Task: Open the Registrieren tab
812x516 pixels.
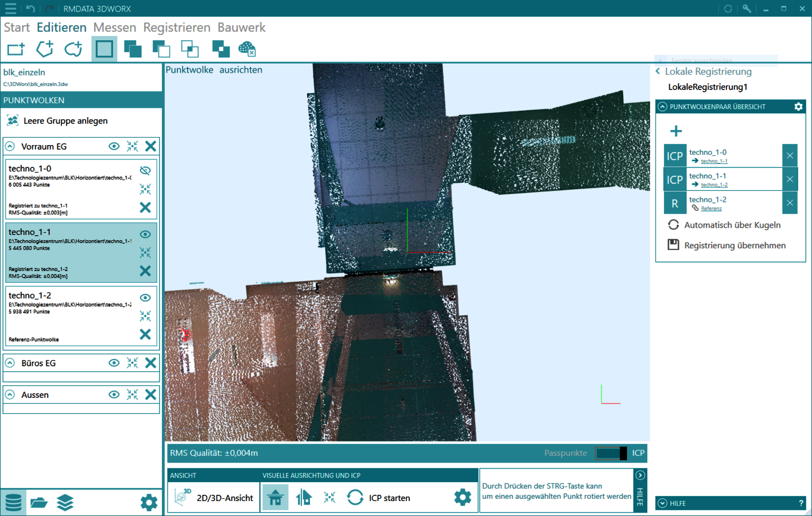Action: click(177, 28)
